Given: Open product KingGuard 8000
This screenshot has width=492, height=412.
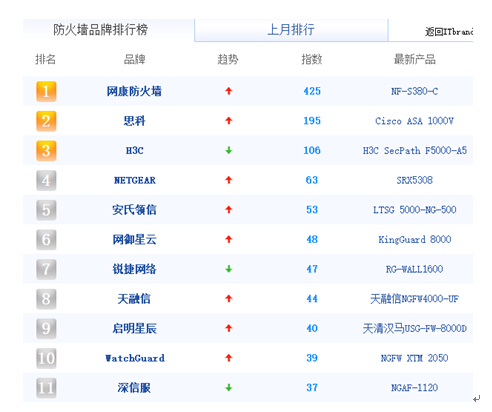Looking at the screenshot, I should point(414,239).
